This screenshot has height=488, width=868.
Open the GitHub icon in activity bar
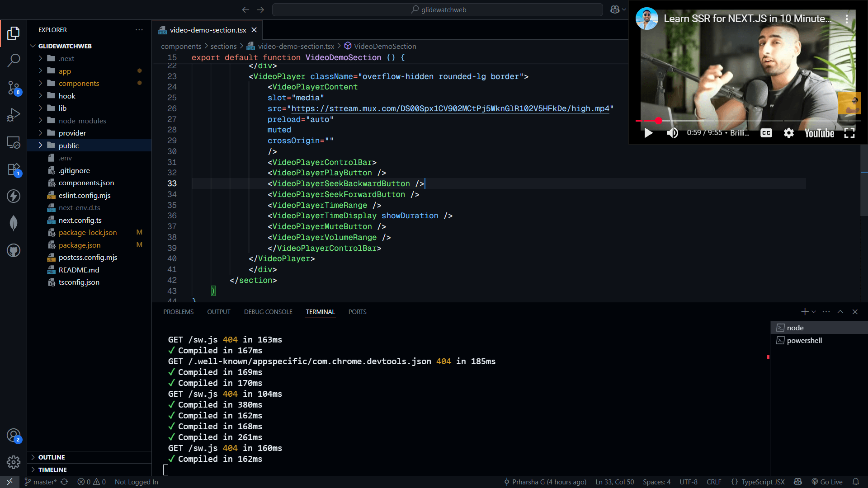coord(14,250)
